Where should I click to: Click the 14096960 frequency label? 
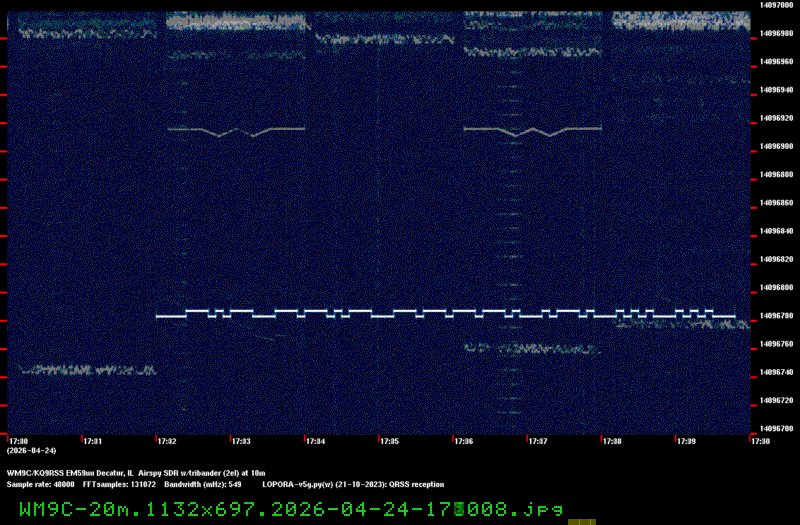point(776,61)
